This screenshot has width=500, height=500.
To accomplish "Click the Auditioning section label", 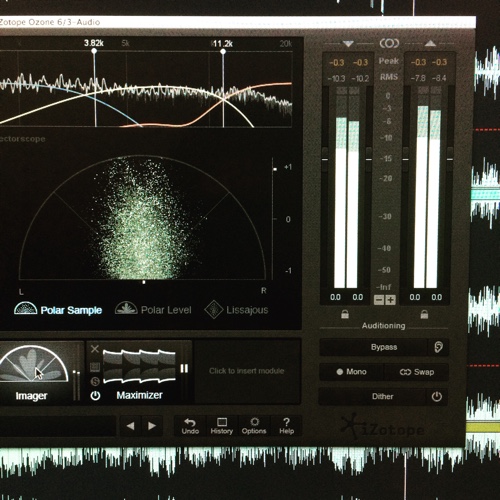I will (383, 326).
